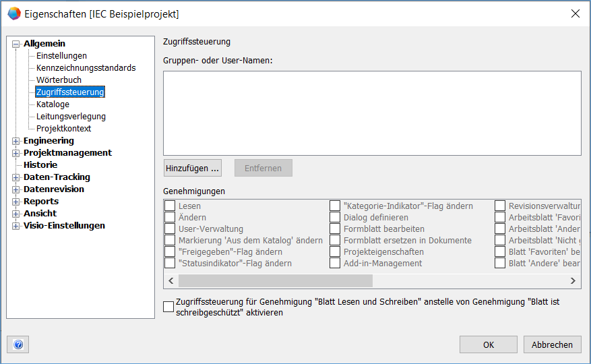Tick the 'Add-in-Management' checkbox
This screenshot has width=591, height=364.
pos(335,264)
